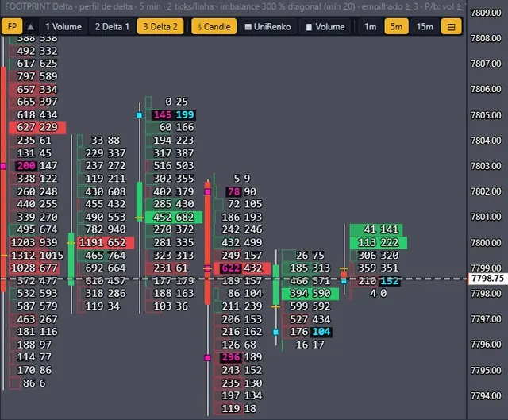Image resolution: width=508 pixels, height=420 pixels.
Task: Click the cell 1312 1015
Action: click(x=37, y=256)
